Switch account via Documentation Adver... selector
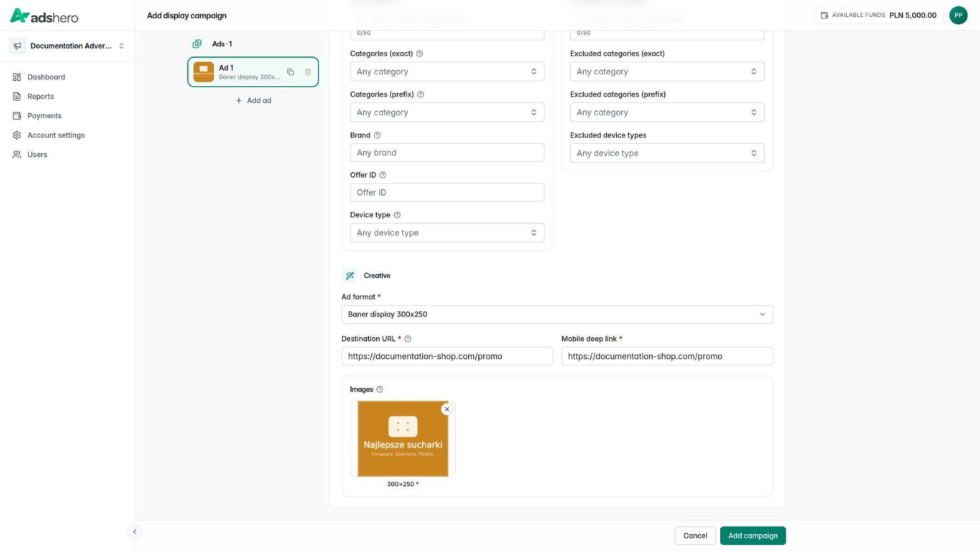This screenshot has height=551, width=980. coord(68,46)
